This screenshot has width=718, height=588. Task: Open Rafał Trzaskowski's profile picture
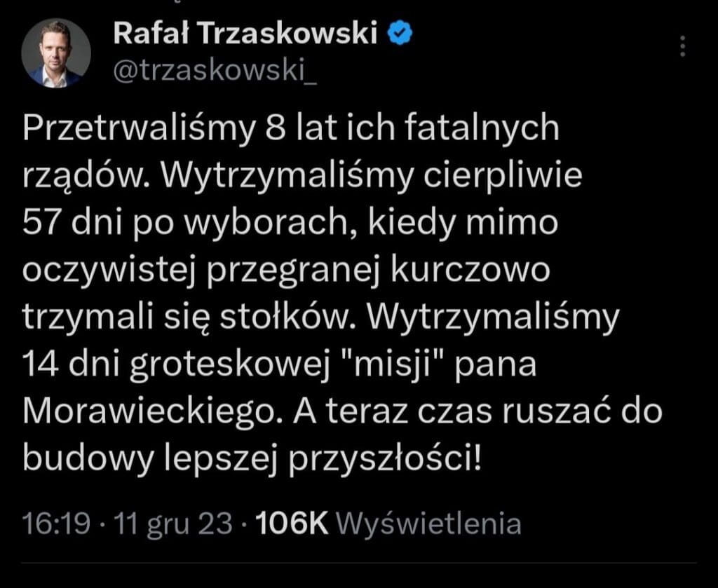[x=56, y=53]
